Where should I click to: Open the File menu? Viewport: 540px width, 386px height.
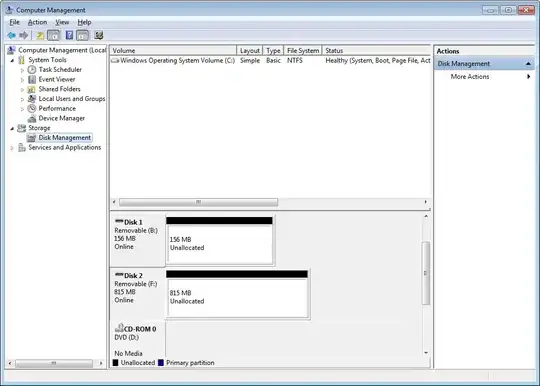[x=14, y=22]
